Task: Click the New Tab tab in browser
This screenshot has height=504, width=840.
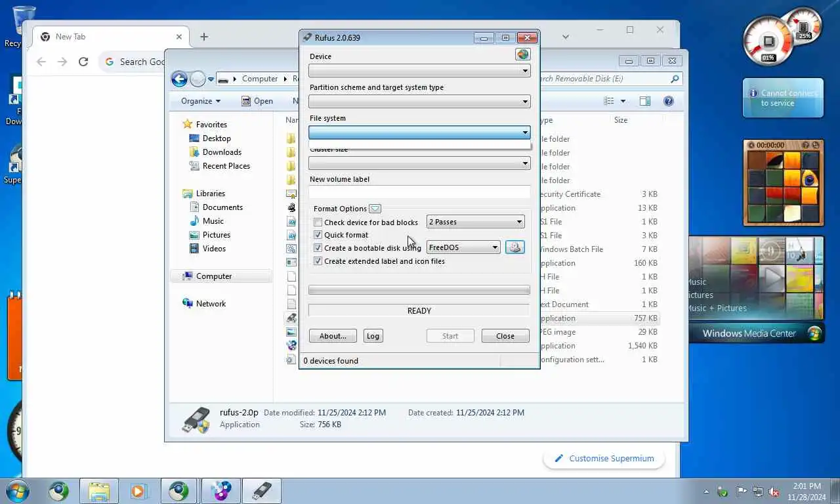Action: (109, 37)
